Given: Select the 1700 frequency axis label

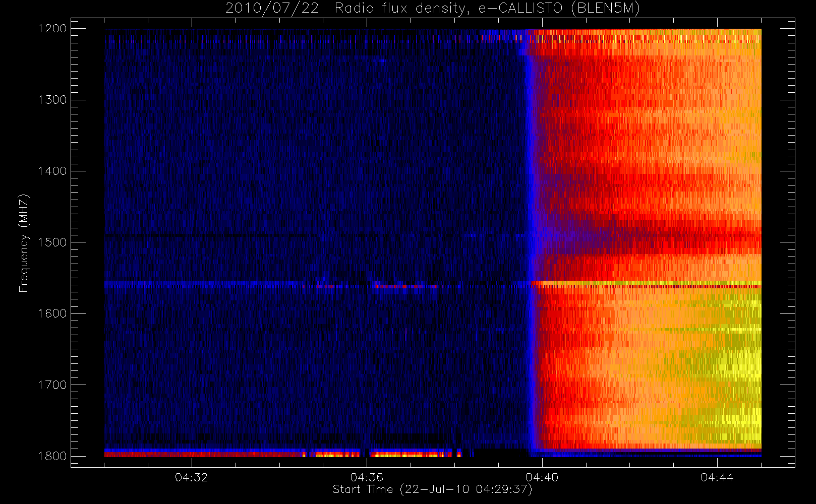Looking at the screenshot, I should 52,385.
